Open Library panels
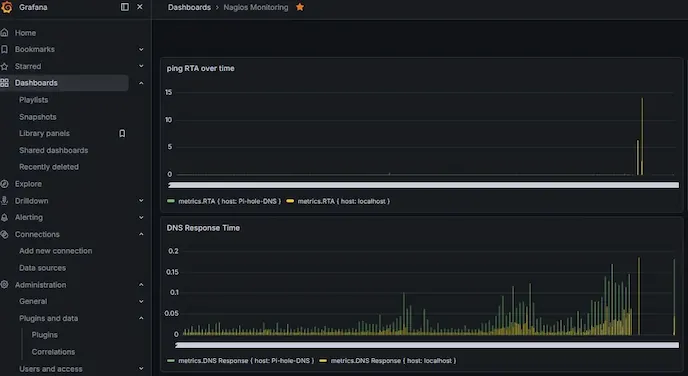The width and height of the screenshot is (688, 376). pos(44,133)
